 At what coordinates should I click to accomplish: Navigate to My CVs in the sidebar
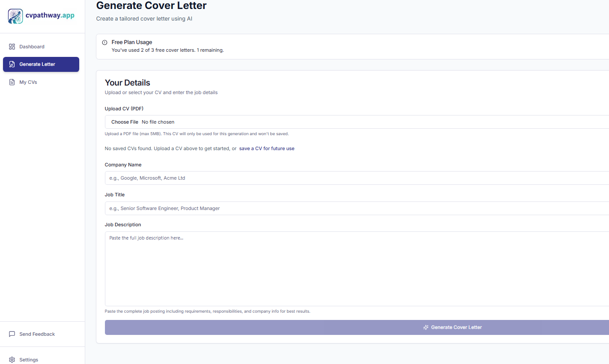click(28, 82)
